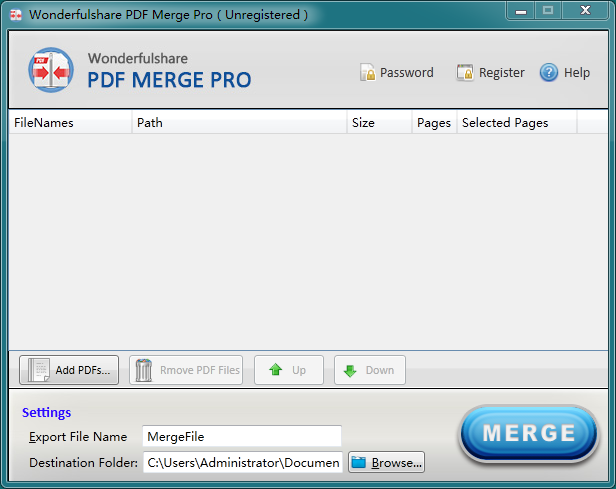Click the PDF MERGE PRO title text
Viewport: 616px width, 489px height.
point(169,80)
